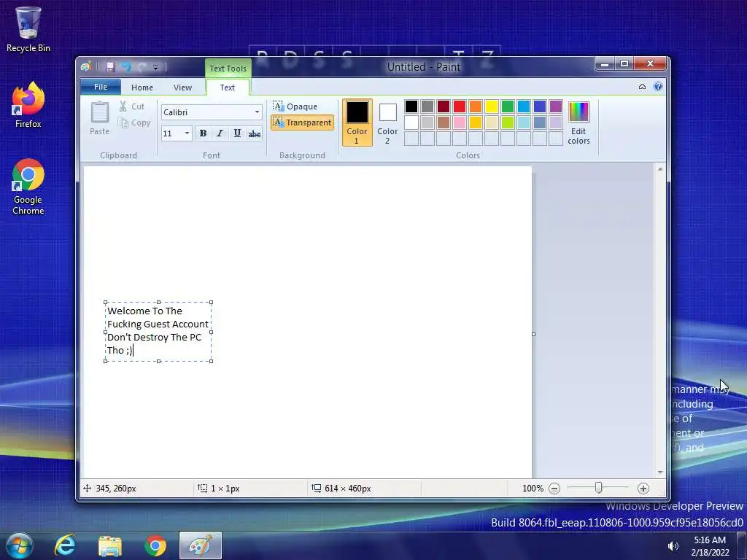The height and width of the screenshot is (560, 747).
Task: Click inside the text box on canvas
Action: 158,332
